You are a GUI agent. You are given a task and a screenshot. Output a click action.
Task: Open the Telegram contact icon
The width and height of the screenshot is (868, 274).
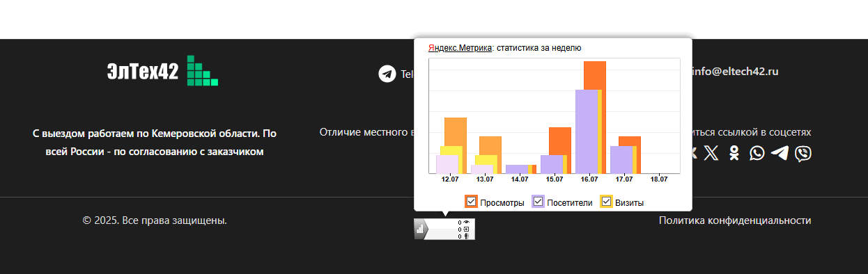pyautogui.click(x=387, y=74)
